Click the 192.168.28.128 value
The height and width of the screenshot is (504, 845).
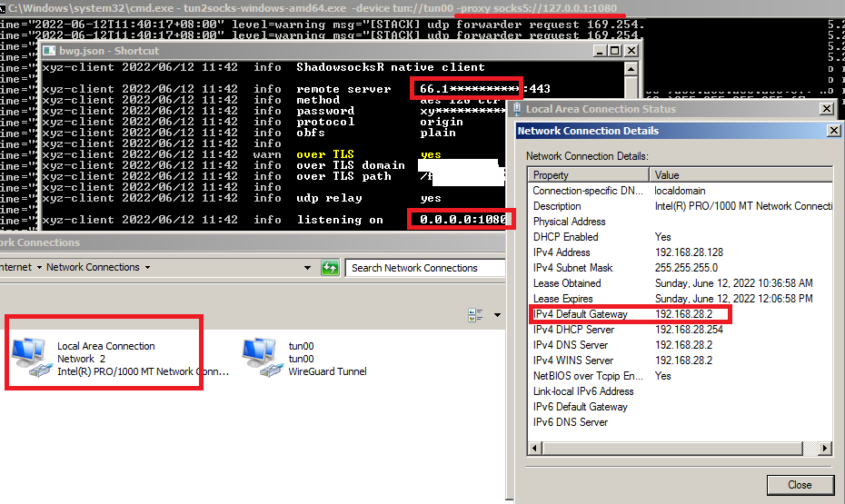click(x=689, y=252)
